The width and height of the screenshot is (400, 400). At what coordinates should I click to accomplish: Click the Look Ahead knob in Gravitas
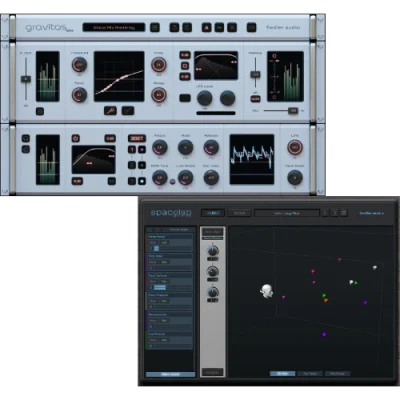pyautogui.click(x=186, y=178)
